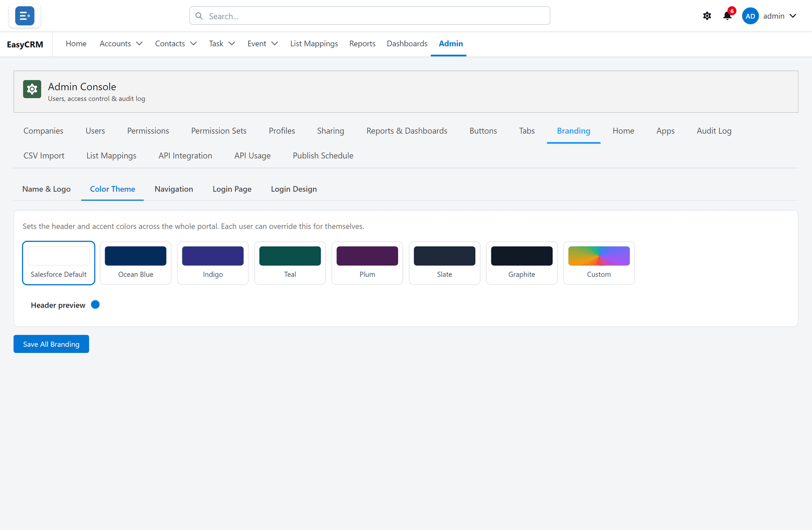
Task: Open the Login Page sub-tab
Action: click(232, 189)
